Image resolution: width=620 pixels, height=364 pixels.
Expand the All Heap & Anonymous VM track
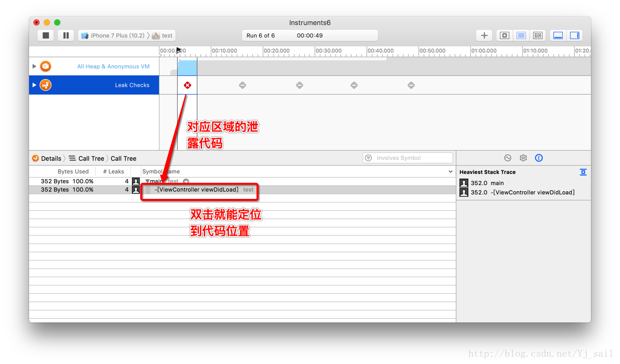pos(34,66)
